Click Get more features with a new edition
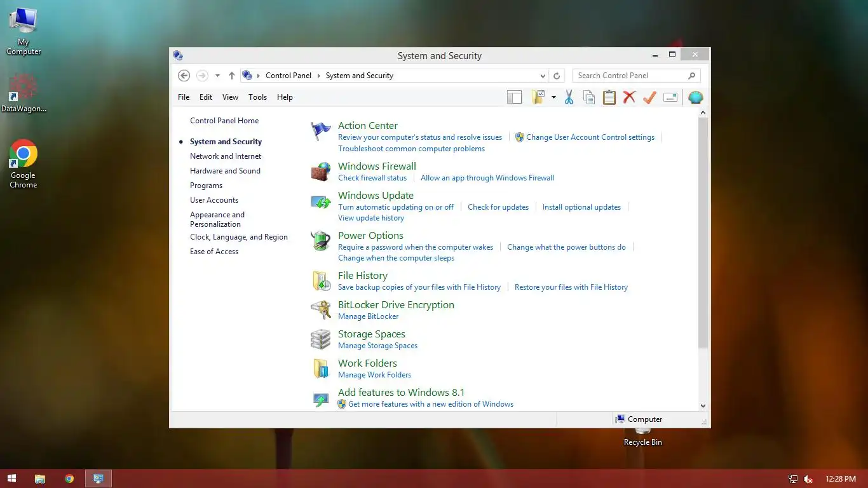Viewport: 868px width, 488px height. click(431, 404)
